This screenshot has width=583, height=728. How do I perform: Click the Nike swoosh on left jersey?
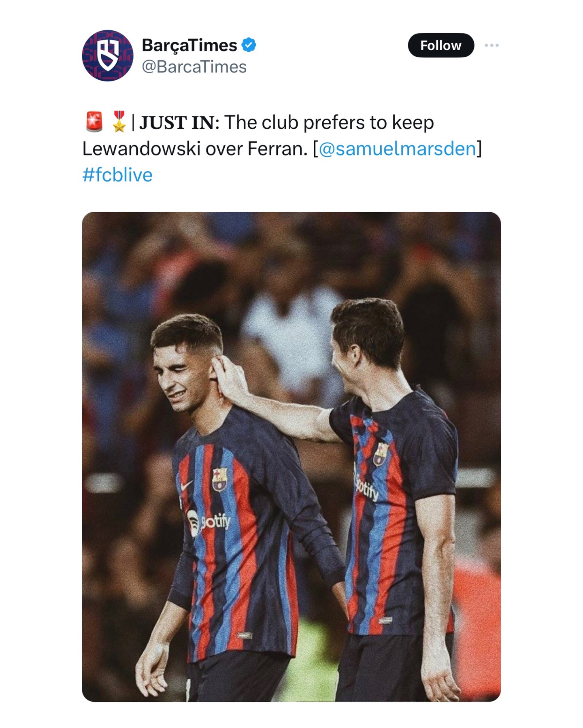coord(186,486)
